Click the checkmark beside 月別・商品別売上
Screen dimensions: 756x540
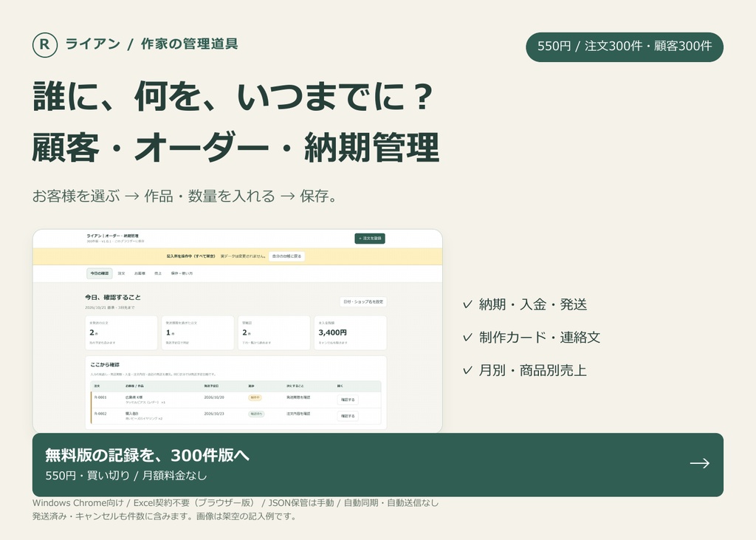(467, 370)
